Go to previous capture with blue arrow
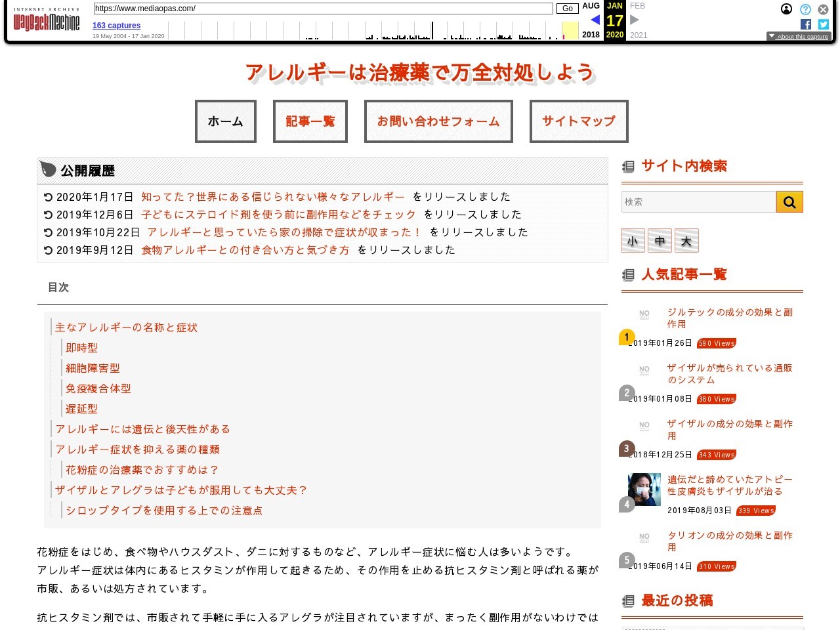 click(595, 20)
